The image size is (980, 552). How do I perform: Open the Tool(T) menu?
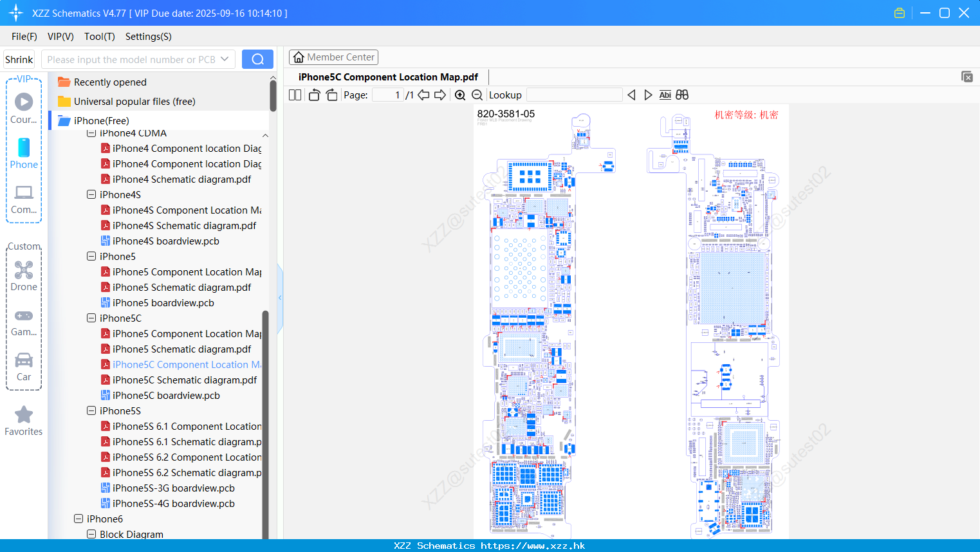(100, 37)
